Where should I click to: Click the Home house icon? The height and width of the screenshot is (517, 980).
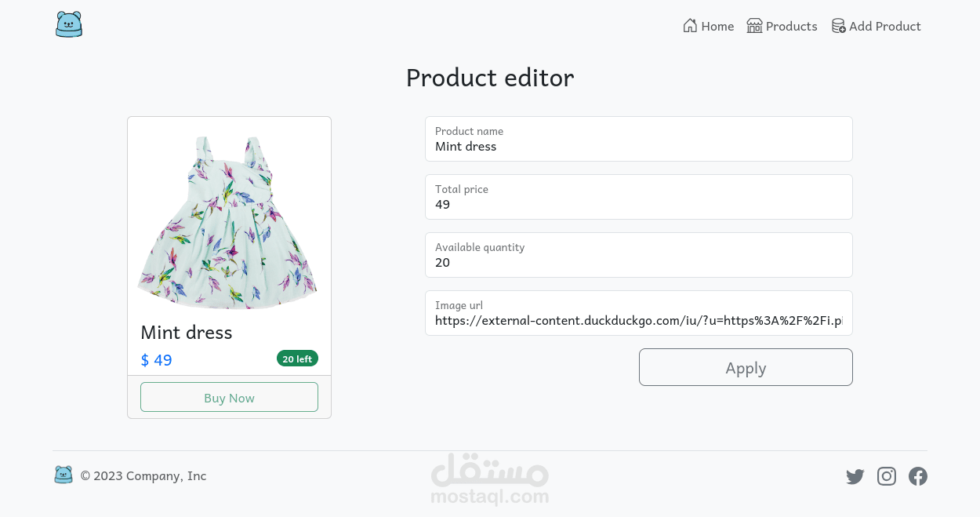coord(690,26)
